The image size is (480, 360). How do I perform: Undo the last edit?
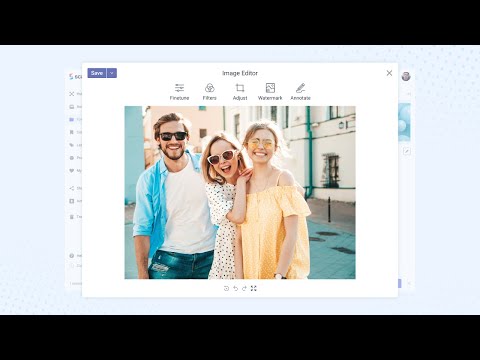pos(236,288)
